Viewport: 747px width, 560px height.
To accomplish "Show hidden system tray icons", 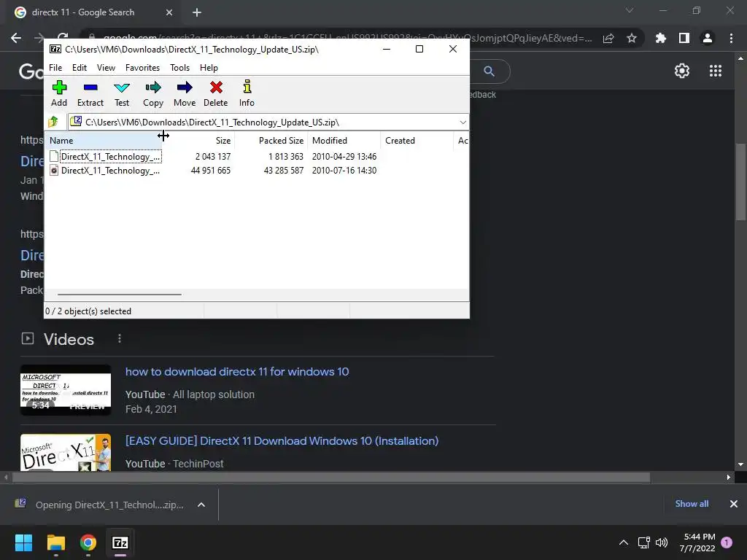I will point(624,542).
